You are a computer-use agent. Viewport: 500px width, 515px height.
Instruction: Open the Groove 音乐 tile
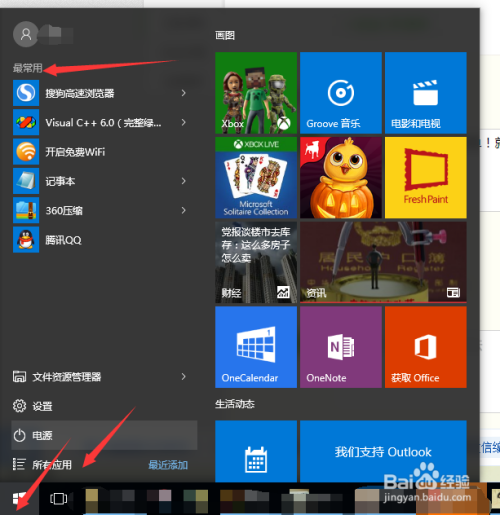341,93
